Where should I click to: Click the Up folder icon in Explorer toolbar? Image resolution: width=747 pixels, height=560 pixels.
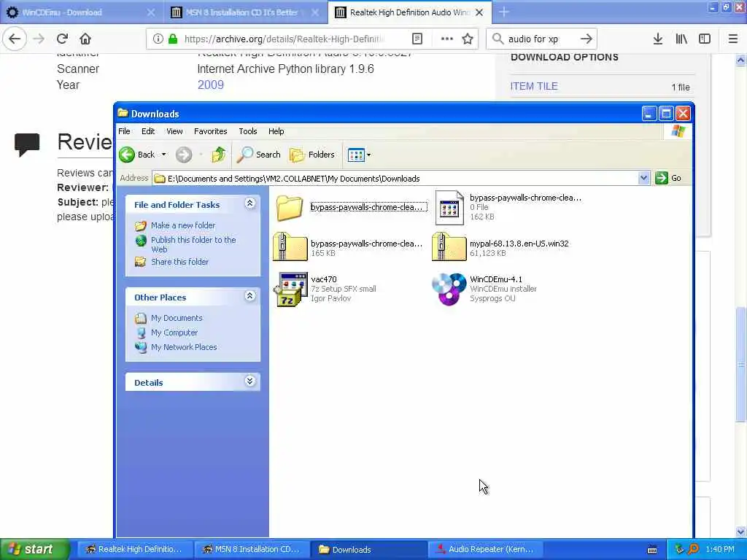218,155
